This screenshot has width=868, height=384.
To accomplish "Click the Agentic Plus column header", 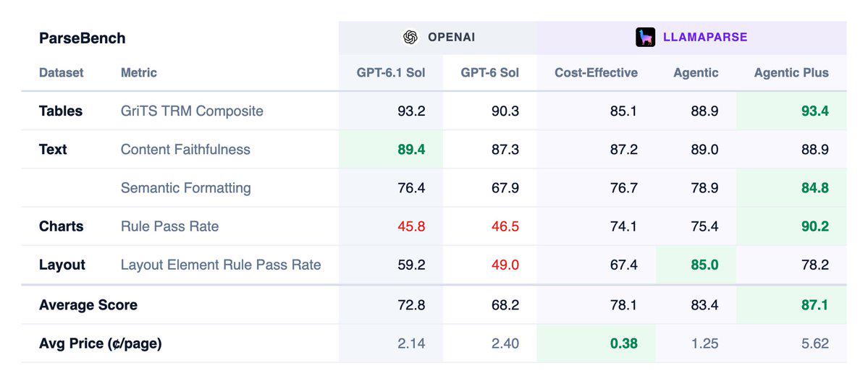I will 791,72.
